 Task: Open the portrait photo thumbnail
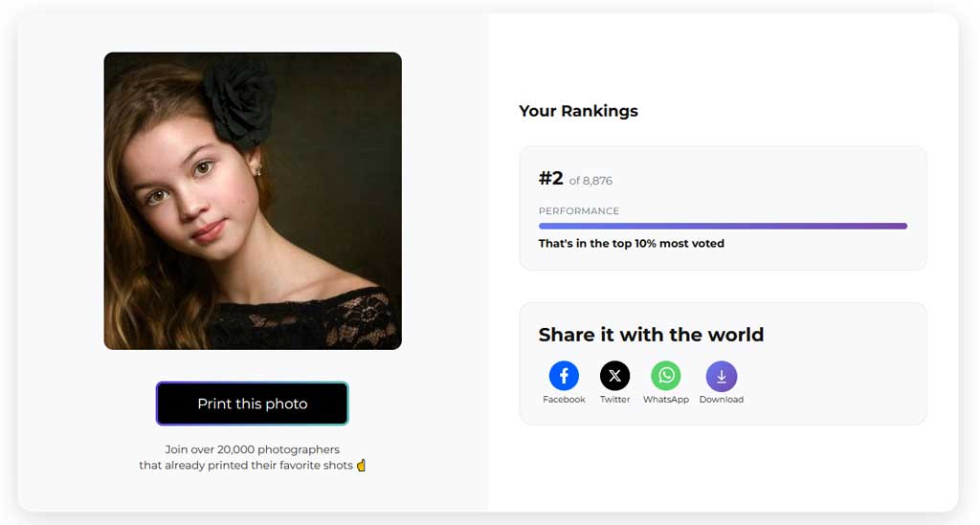pyautogui.click(x=253, y=201)
